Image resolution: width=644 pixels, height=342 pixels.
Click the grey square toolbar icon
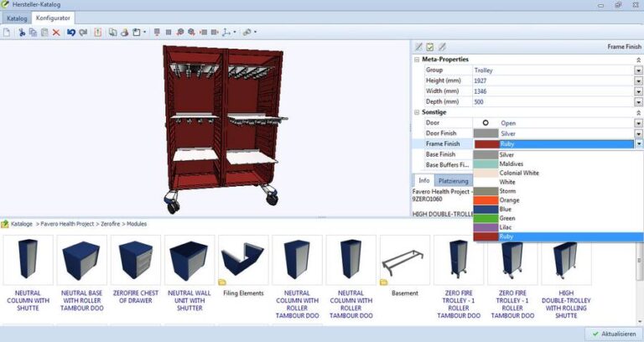169,32
